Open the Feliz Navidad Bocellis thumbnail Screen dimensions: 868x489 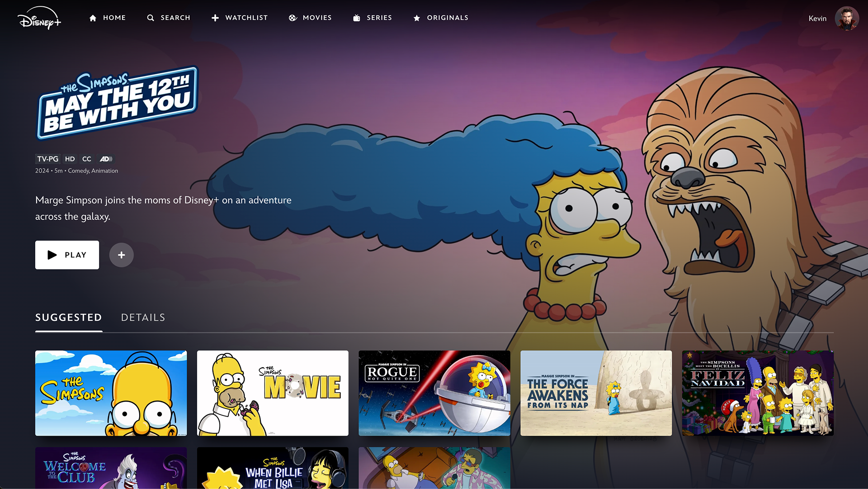757,393
